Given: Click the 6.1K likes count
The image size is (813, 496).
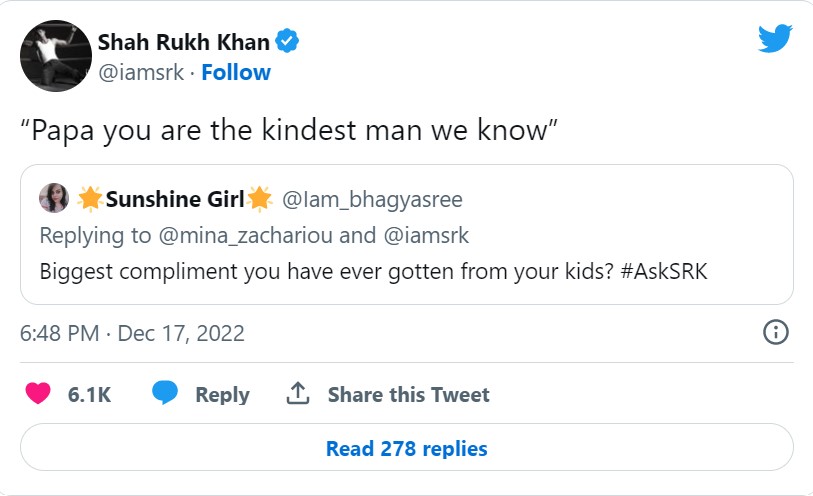Looking at the screenshot, I should point(89,395).
